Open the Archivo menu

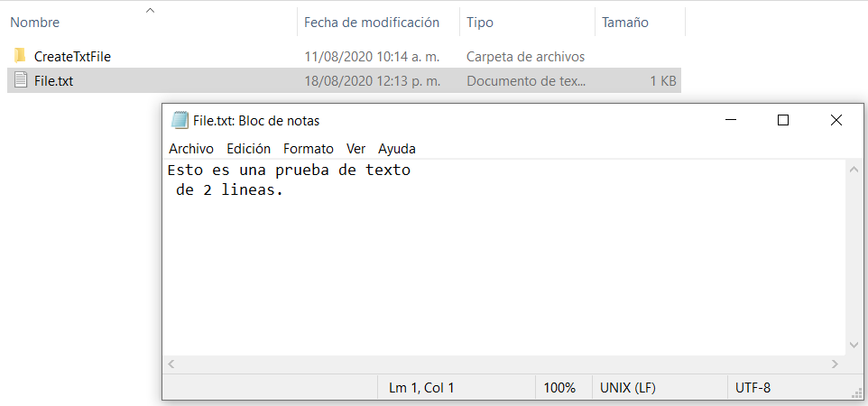click(191, 149)
